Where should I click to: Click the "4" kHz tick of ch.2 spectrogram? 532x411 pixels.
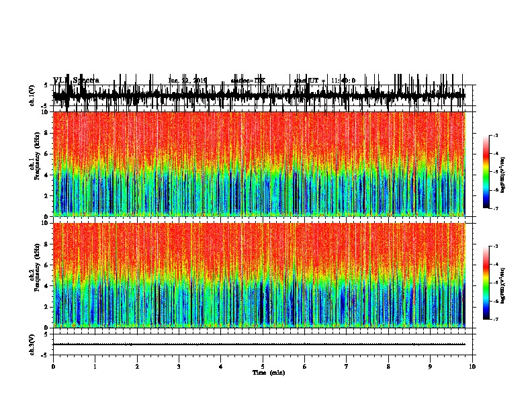point(46,286)
